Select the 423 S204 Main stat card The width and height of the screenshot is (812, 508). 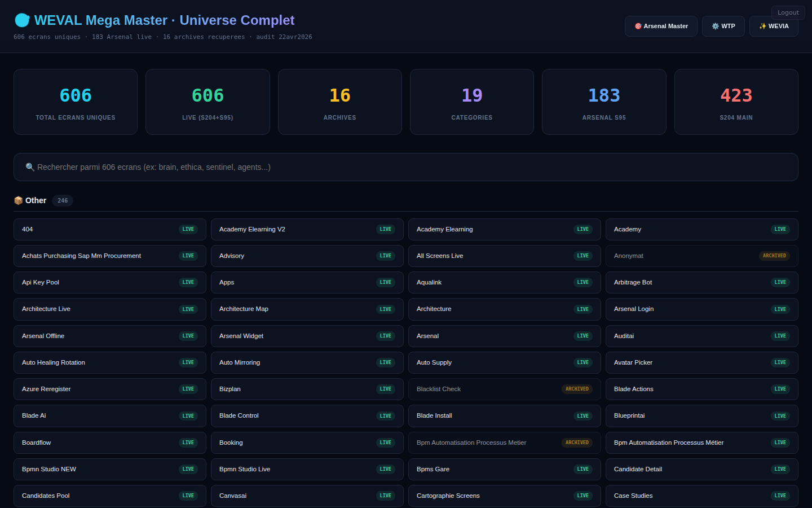coord(736,102)
